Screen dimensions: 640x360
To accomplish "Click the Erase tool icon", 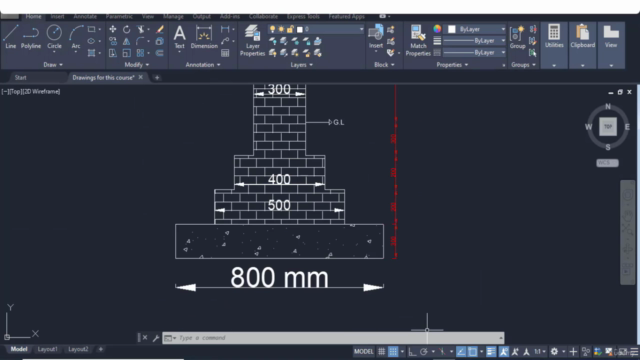I will point(160,29).
